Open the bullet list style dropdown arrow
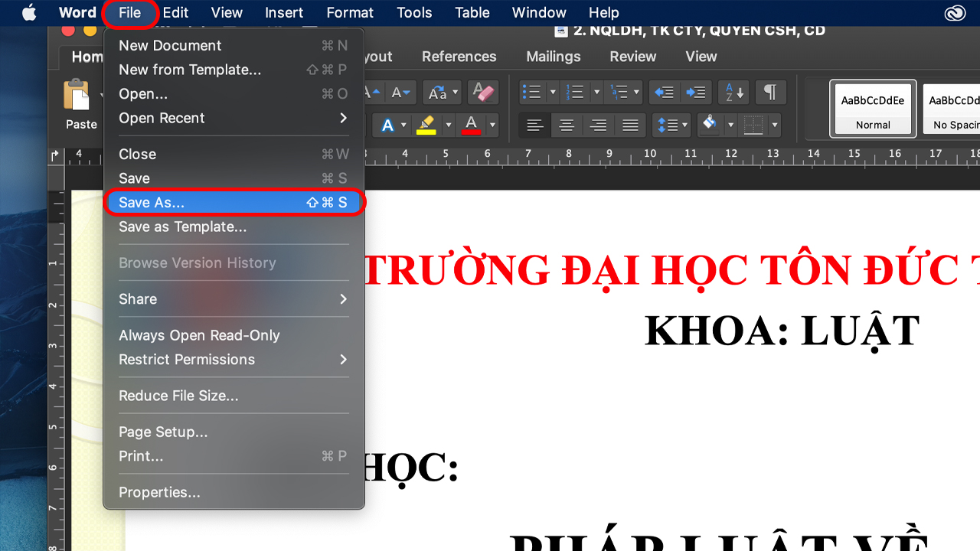The width and height of the screenshot is (980, 551). (553, 93)
